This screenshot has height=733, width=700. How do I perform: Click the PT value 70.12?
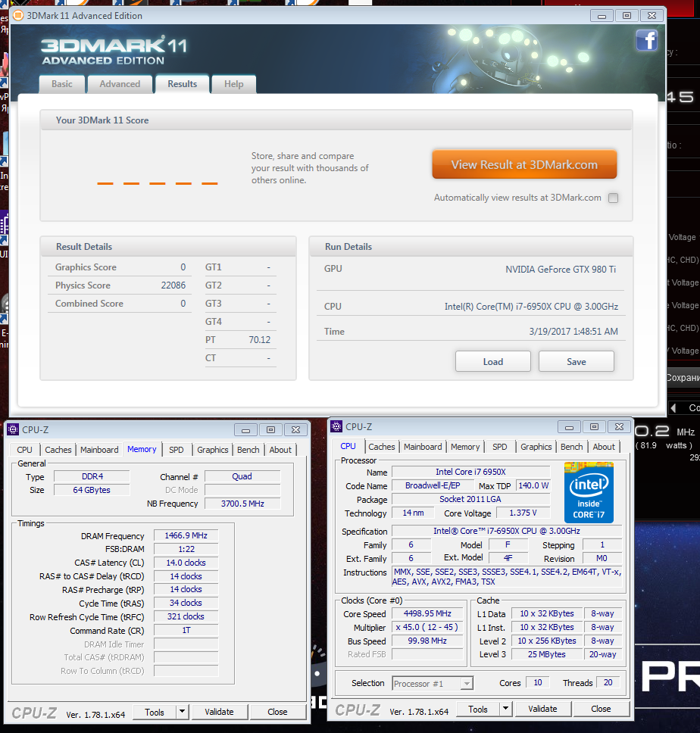(260, 340)
